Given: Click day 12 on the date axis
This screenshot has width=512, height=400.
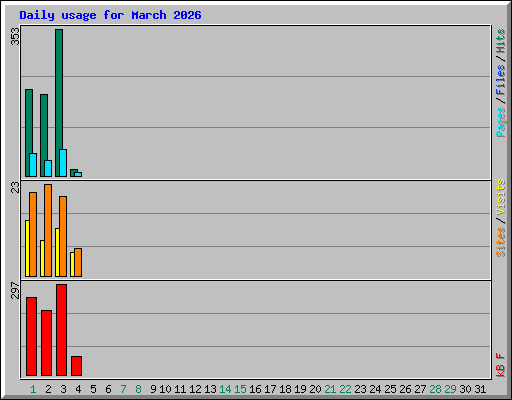Looking at the screenshot, I should point(195,389).
